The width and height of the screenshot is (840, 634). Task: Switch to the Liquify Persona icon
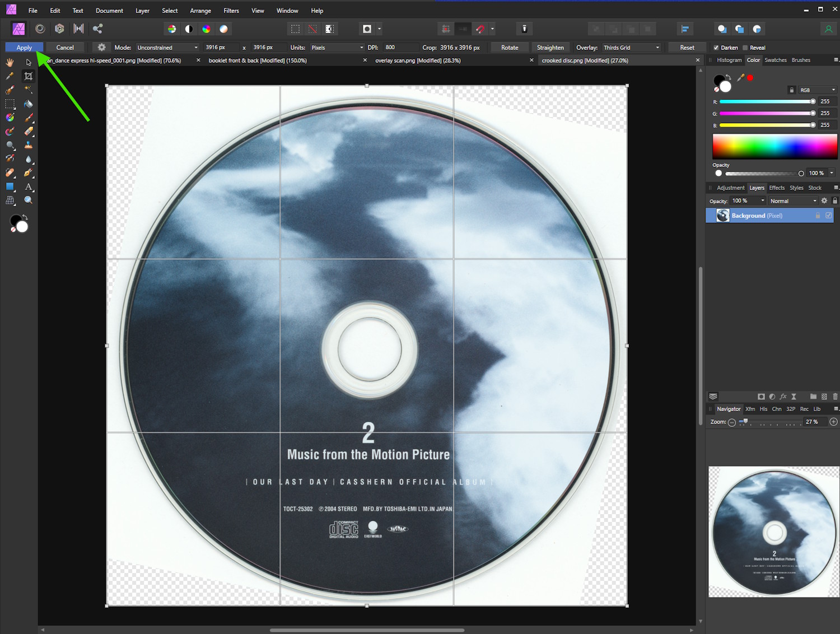pos(40,29)
